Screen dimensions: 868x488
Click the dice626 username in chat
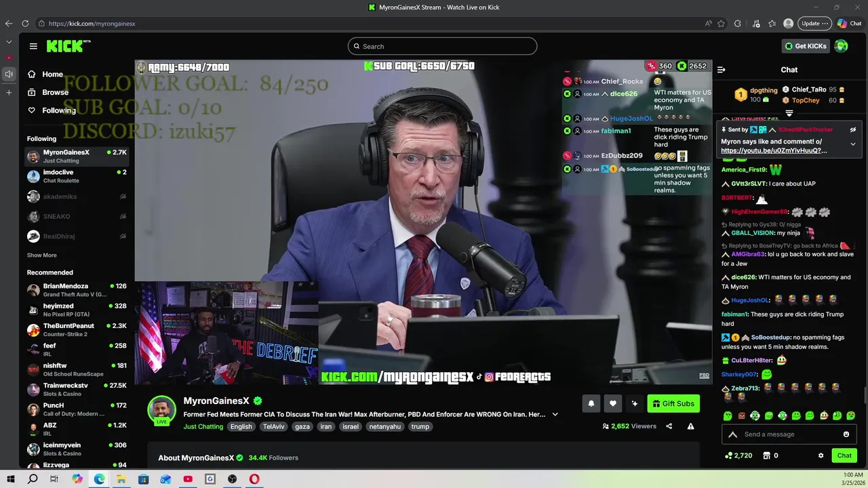click(744, 277)
